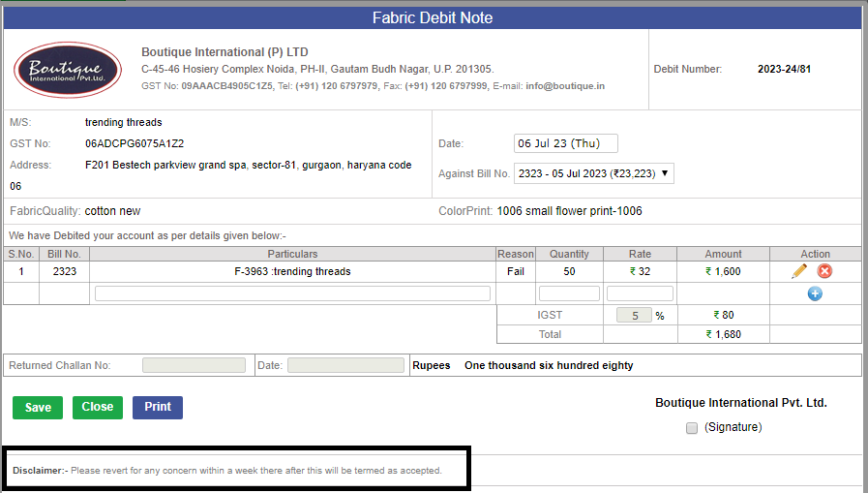Viewport: 868px width, 493px height.
Task: Click the Disclaimer text line
Action: pos(227,471)
